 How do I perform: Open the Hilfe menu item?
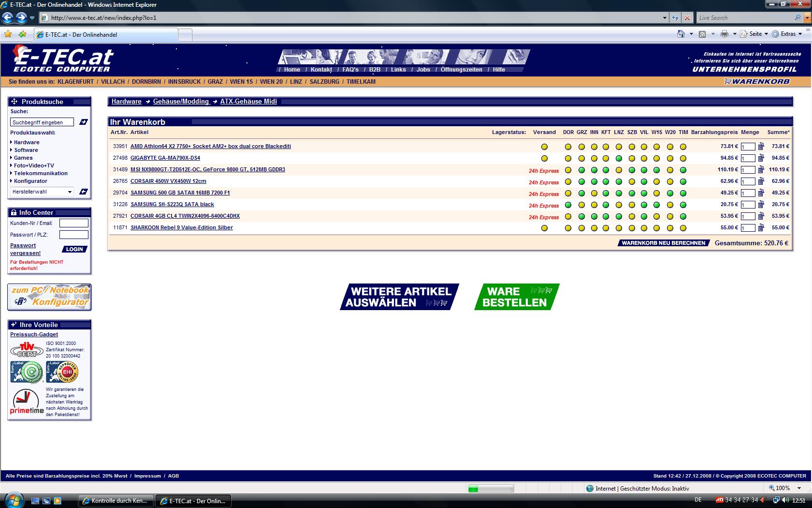(x=499, y=70)
